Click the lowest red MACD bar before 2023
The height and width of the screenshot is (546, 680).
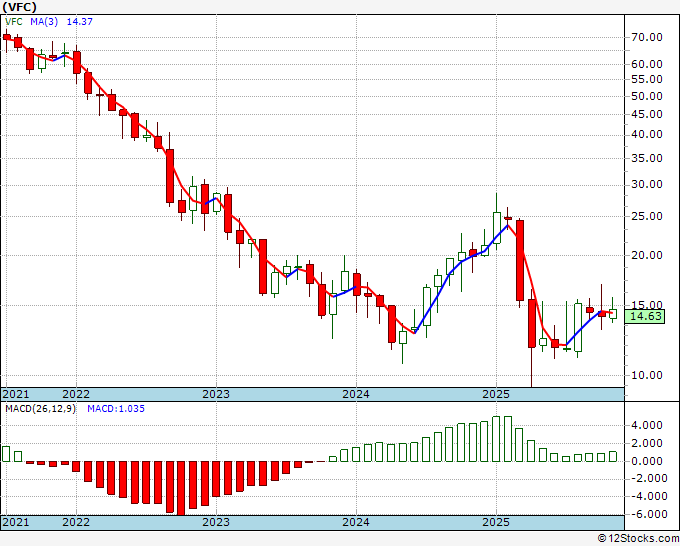[181, 488]
